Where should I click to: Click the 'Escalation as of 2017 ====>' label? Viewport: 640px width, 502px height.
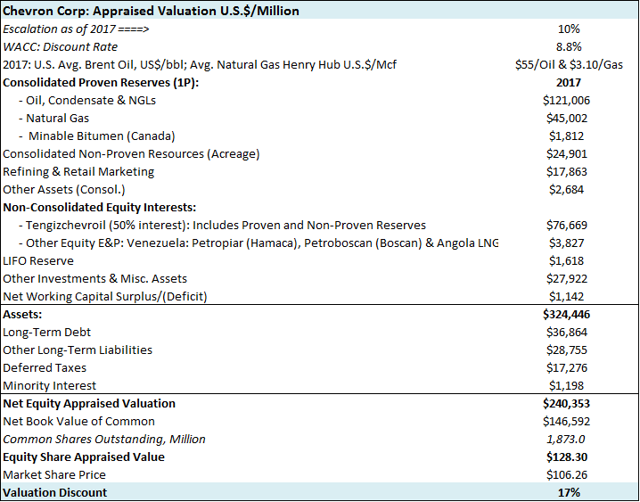[x=76, y=29]
